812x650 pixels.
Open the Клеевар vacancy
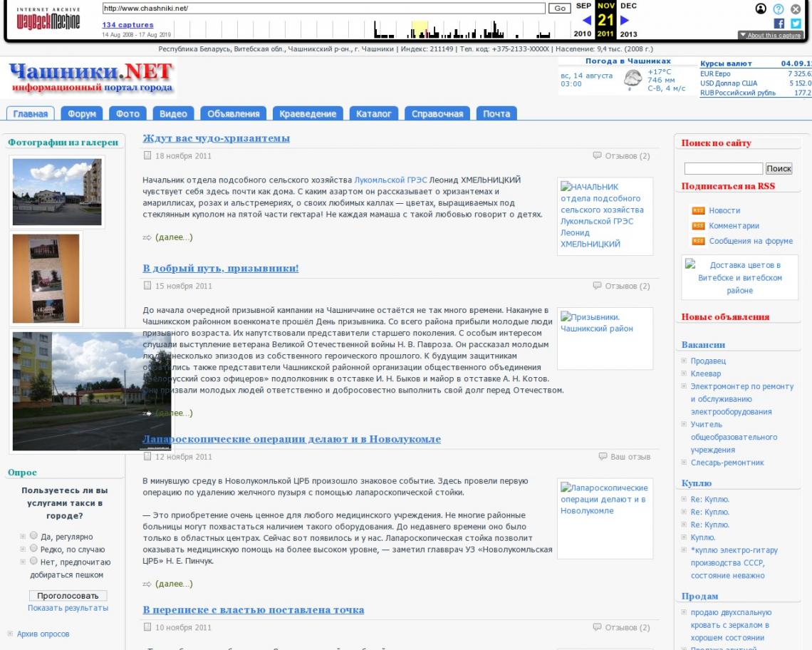tap(705, 373)
